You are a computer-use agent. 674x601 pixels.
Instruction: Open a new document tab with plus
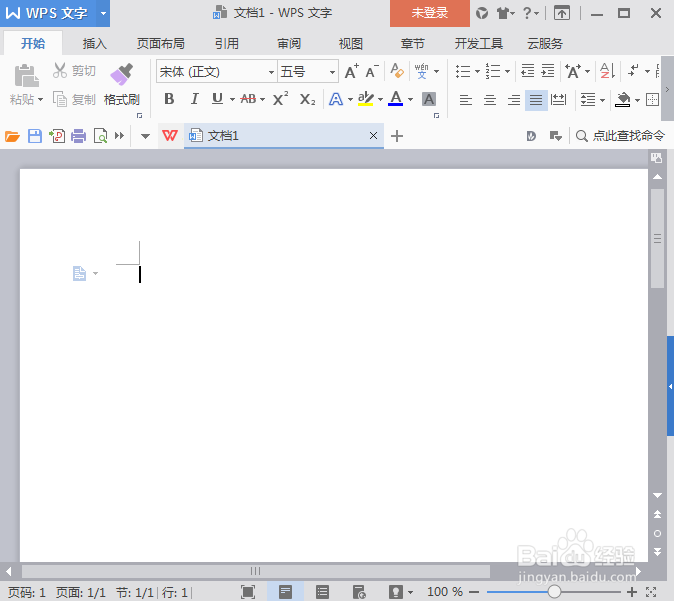(397, 136)
